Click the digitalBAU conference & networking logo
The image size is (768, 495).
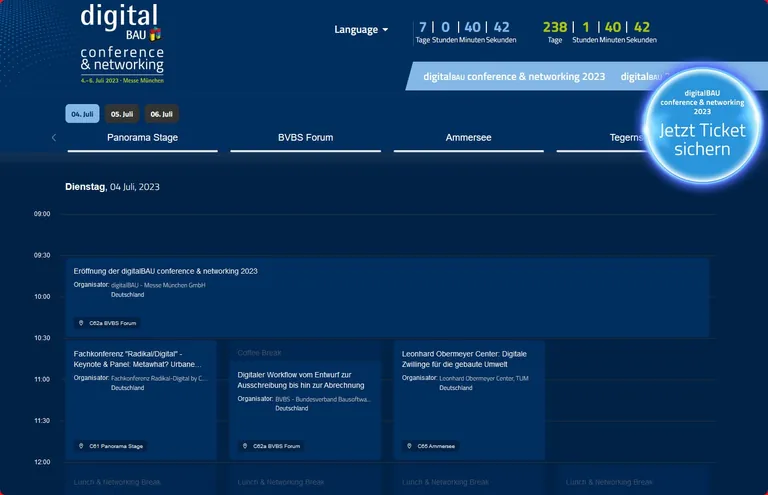121,42
